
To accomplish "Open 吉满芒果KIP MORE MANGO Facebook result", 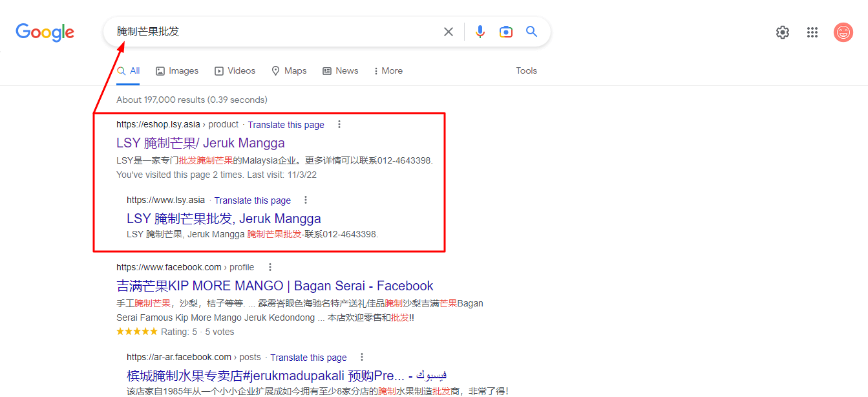I will click(x=275, y=286).
